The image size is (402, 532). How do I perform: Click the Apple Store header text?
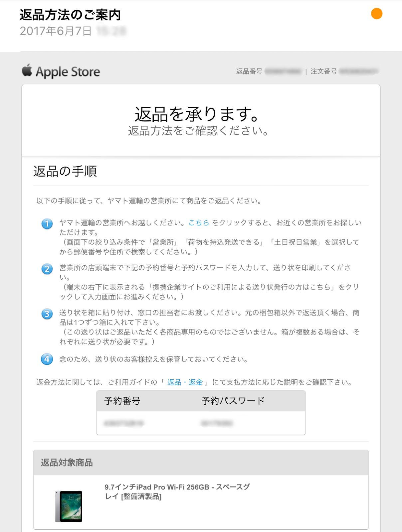68,72
